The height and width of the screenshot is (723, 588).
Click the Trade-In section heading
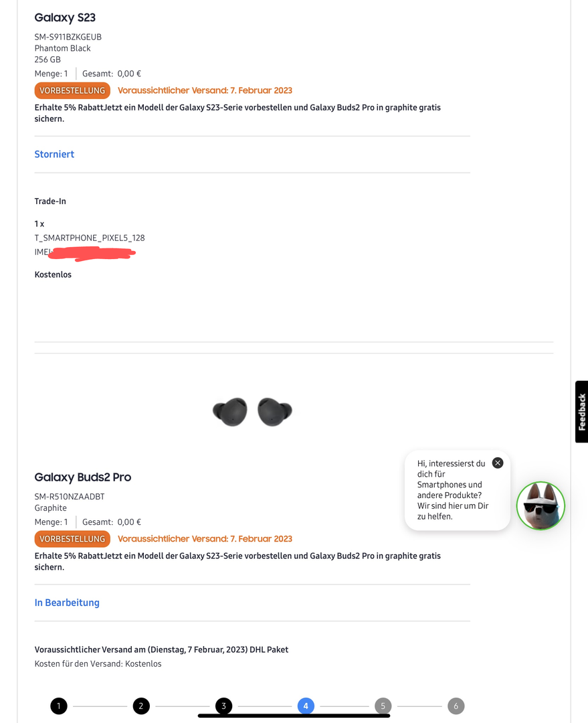(50, 201)
